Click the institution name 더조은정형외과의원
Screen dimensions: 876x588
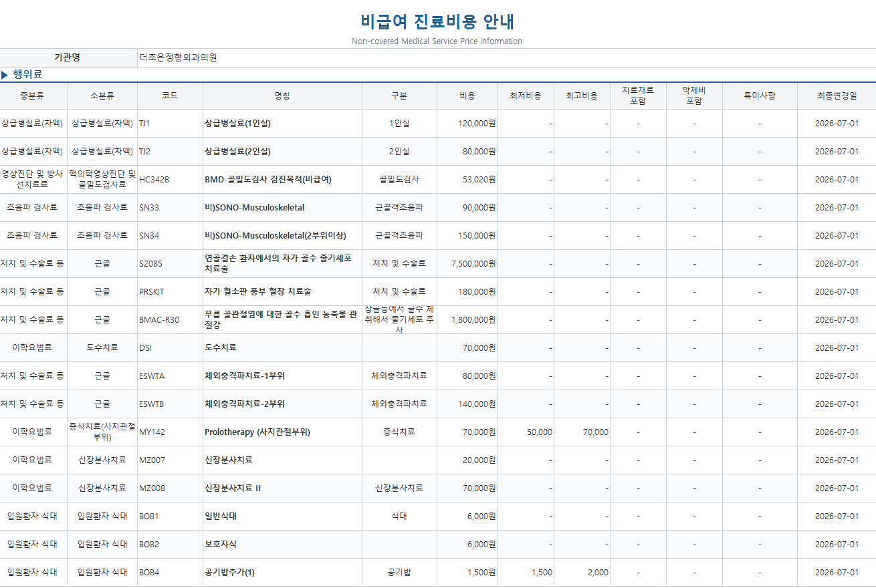click(179, 57)
